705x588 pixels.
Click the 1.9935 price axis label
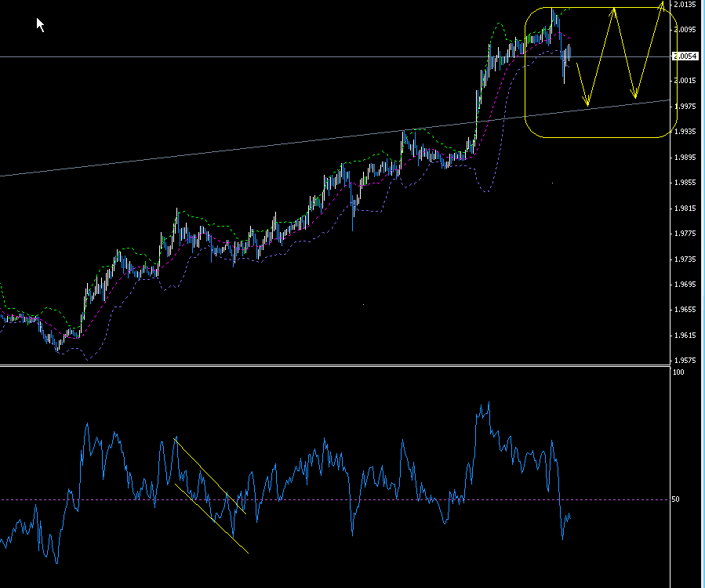tap(685, 132)
